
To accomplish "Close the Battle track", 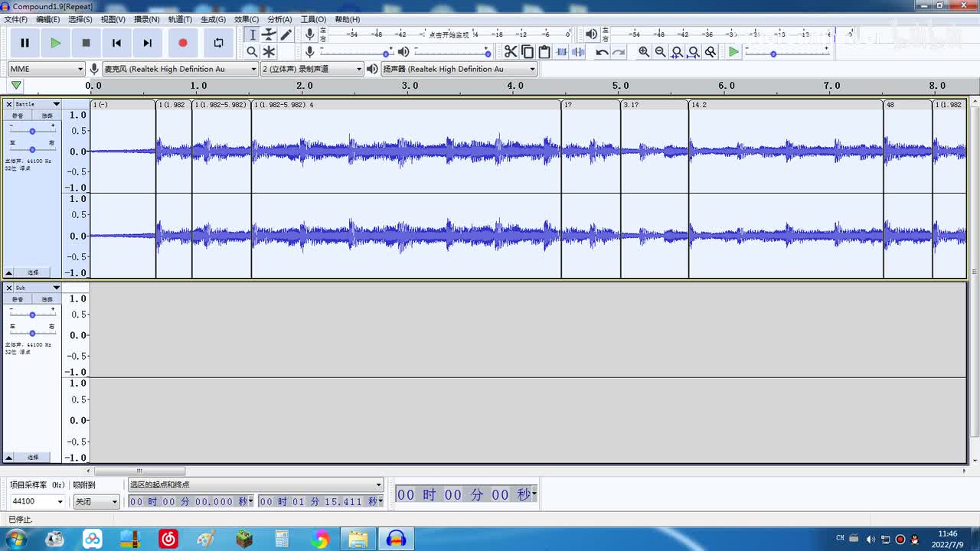I will [9, 104].
